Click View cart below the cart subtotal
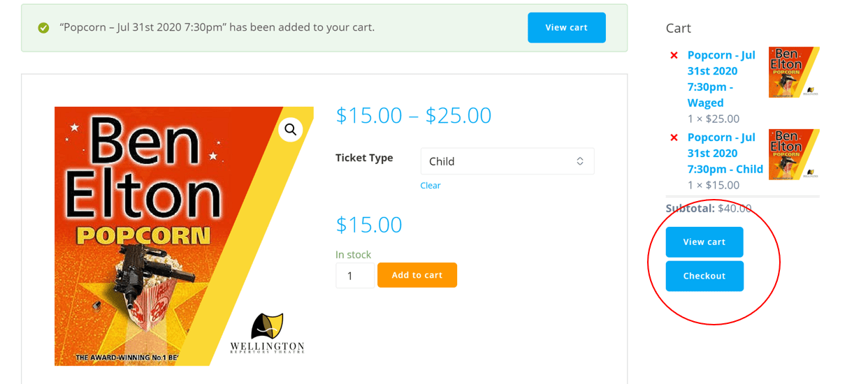This screenshot has height=384, width=868. pyautogui.click(x=704, y=242)
